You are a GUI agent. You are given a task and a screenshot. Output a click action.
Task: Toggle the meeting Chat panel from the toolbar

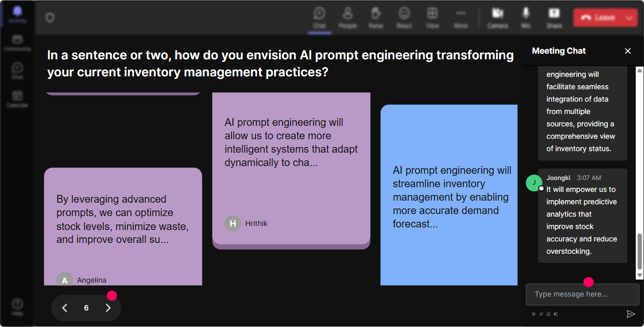tap(319, 18)
